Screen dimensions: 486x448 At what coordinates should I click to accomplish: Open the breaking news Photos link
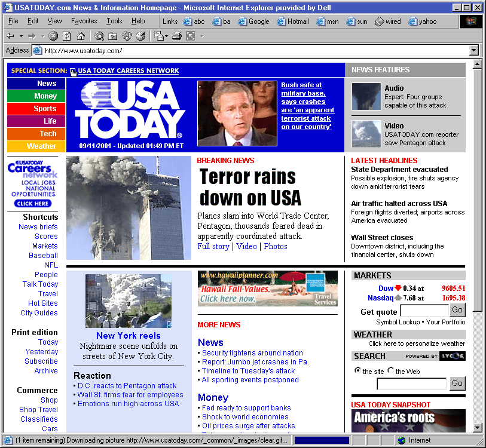[276, 246]
